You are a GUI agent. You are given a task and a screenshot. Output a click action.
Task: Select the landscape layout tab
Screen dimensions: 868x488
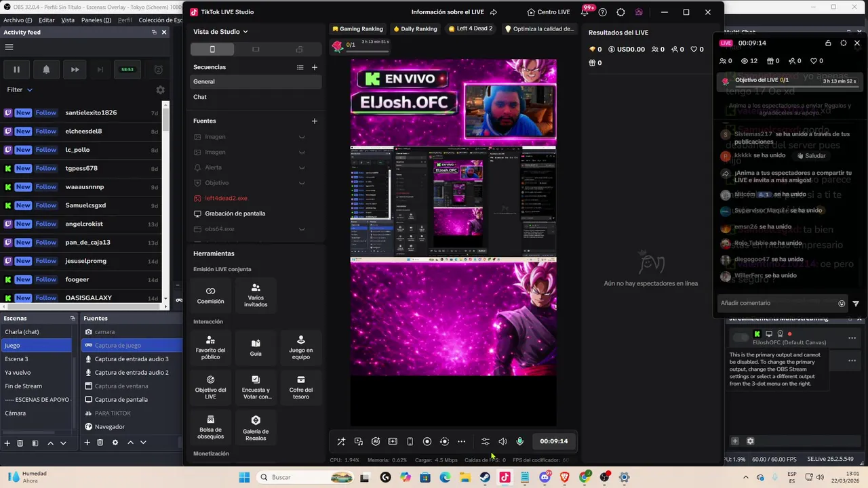pyautogui.click(x=256, y=49)
